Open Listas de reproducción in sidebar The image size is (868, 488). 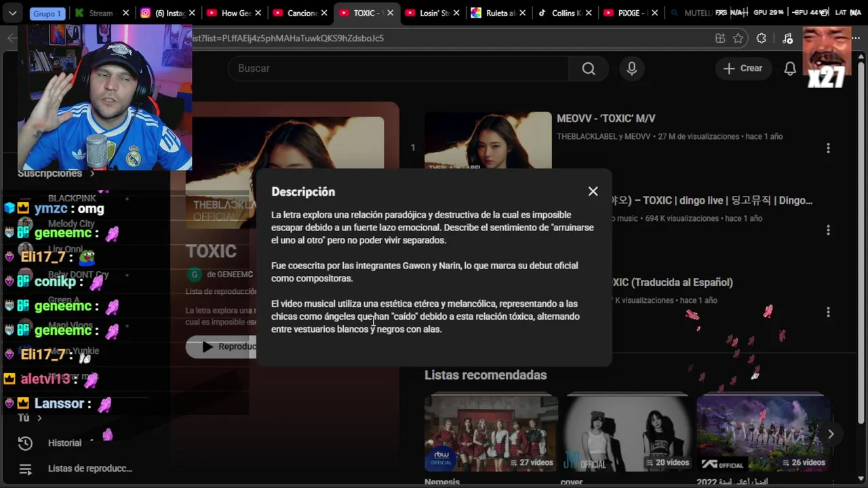pyautogui.click(x=90, y=468)
